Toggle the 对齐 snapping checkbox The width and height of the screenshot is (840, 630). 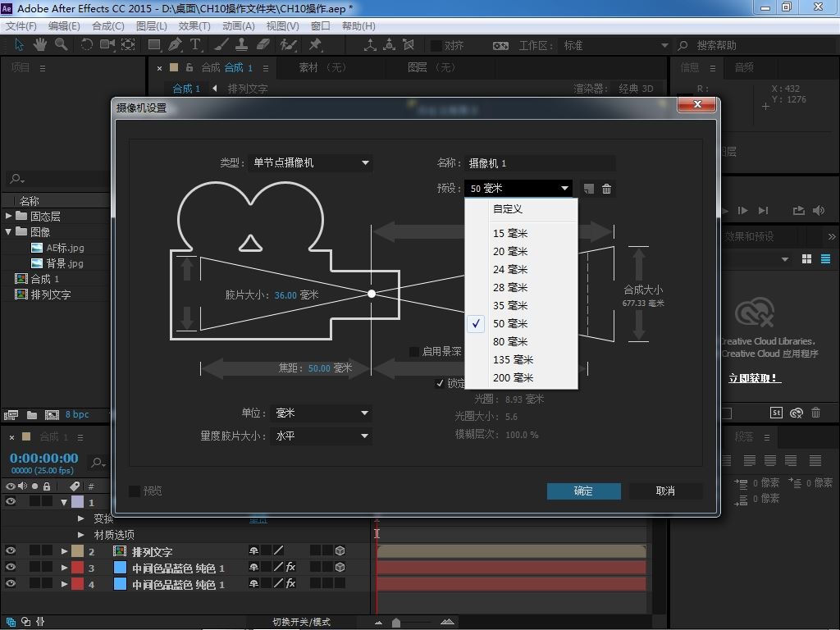click(x=436, y=46)
